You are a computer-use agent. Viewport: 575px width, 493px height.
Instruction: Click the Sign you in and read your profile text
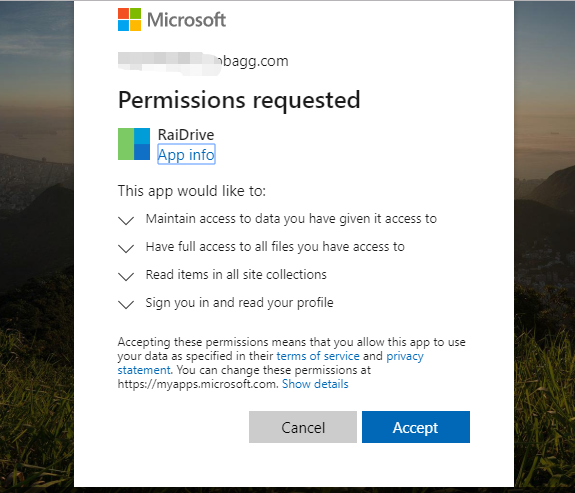pos(239,303)
